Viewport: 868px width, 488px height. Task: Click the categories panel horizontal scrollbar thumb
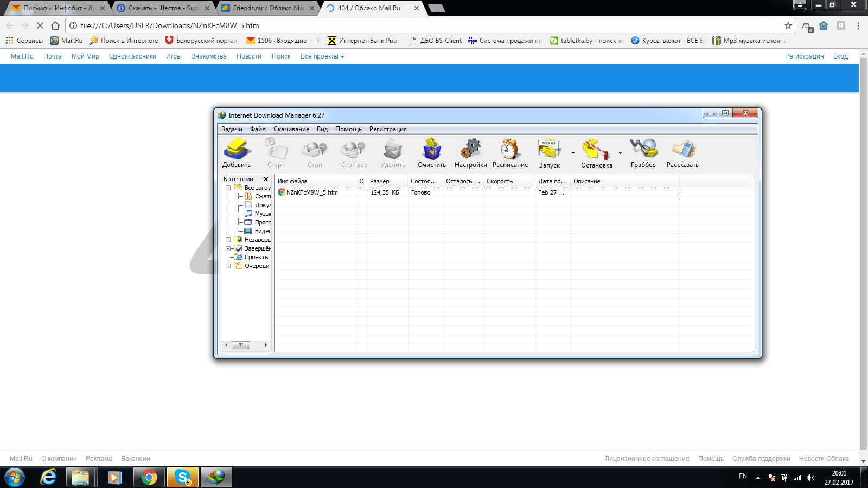click(x=241, y=345)
